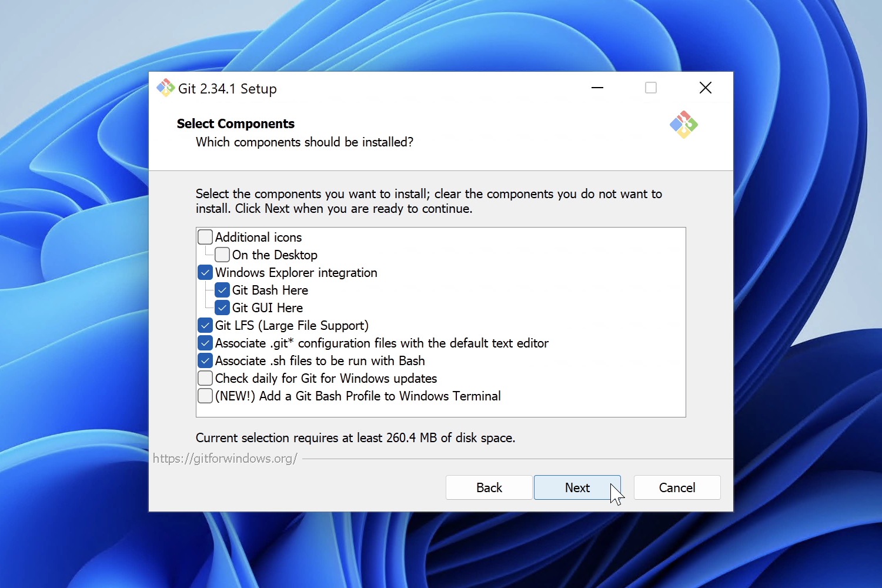
Task: Close the Git Setup wizard
Action: (706, 88)
